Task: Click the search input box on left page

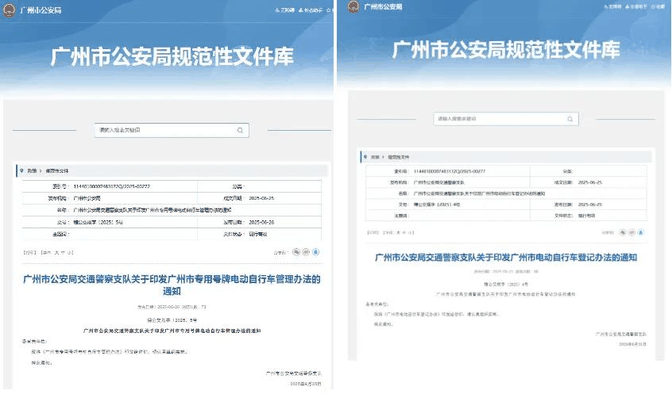Action: point(171,130)
